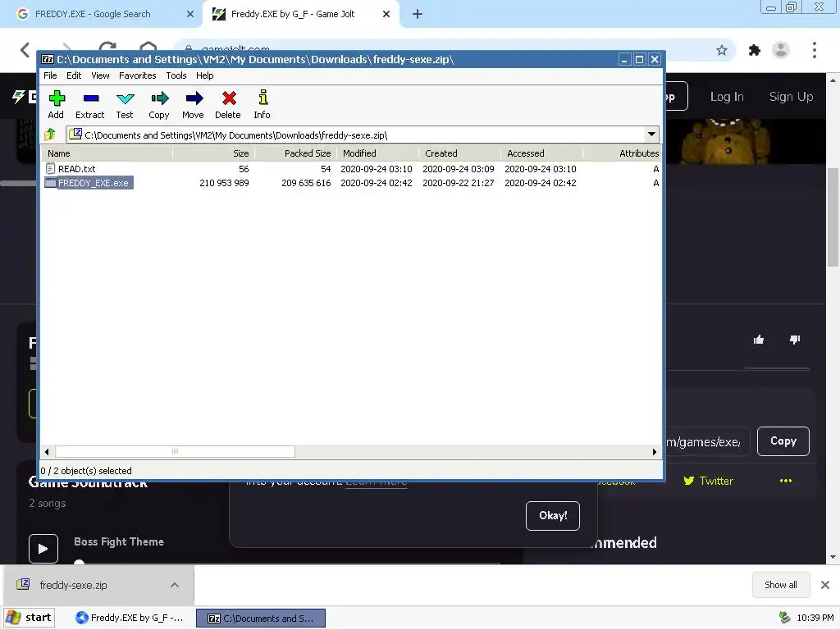Open the View menu
This screenshot has width=840, height=630.
(x=100, y=75)
